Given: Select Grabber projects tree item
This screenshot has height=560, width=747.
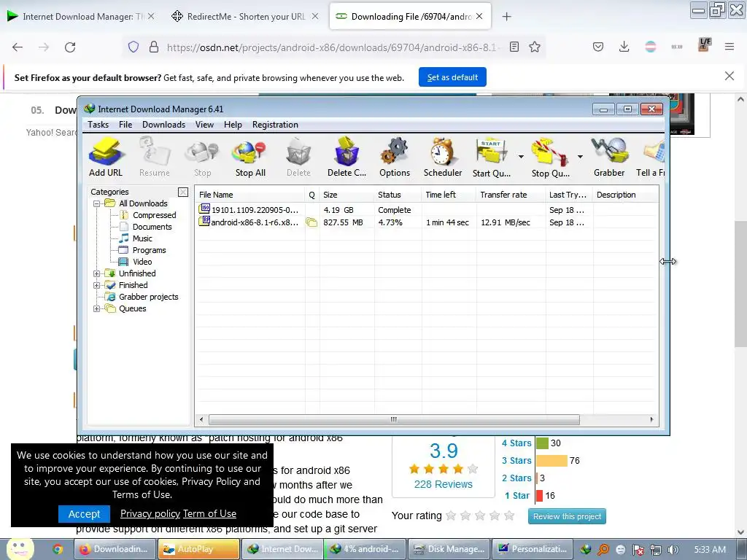Looking at the screenshot, I should coord(148,297).
